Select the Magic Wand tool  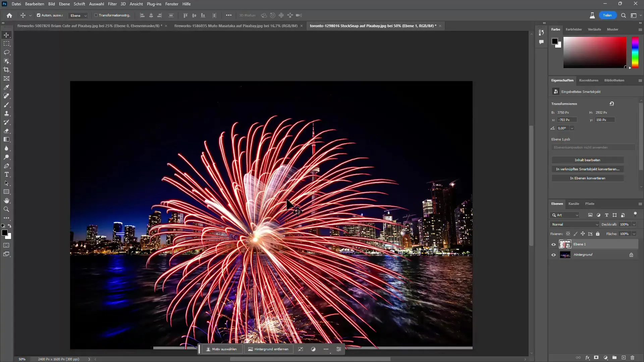[x=7, y=61]
